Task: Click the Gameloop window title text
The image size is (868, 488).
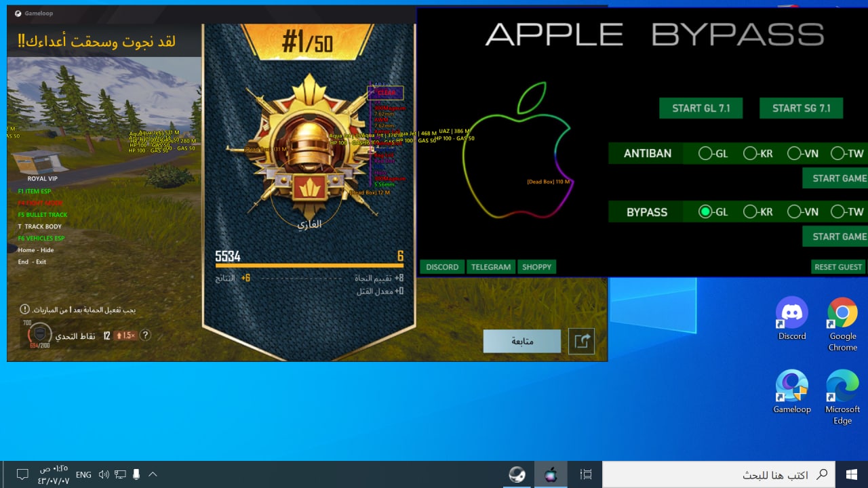Action: point(39,13)
